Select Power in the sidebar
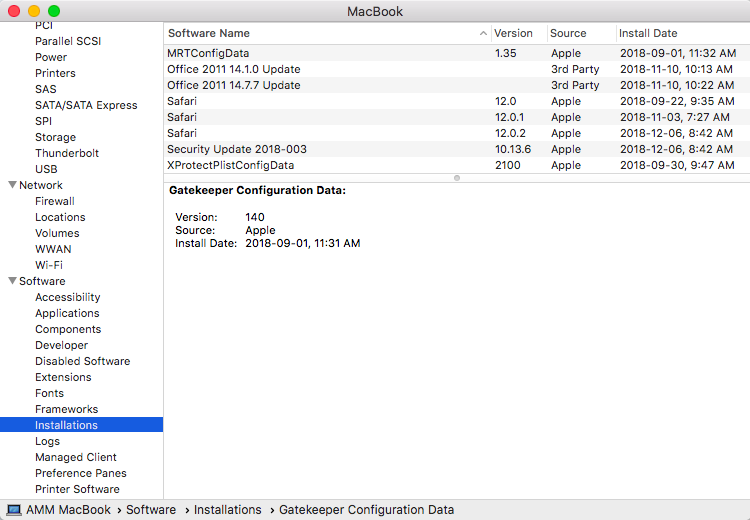750x520 pixels. [x=51, y=57]
